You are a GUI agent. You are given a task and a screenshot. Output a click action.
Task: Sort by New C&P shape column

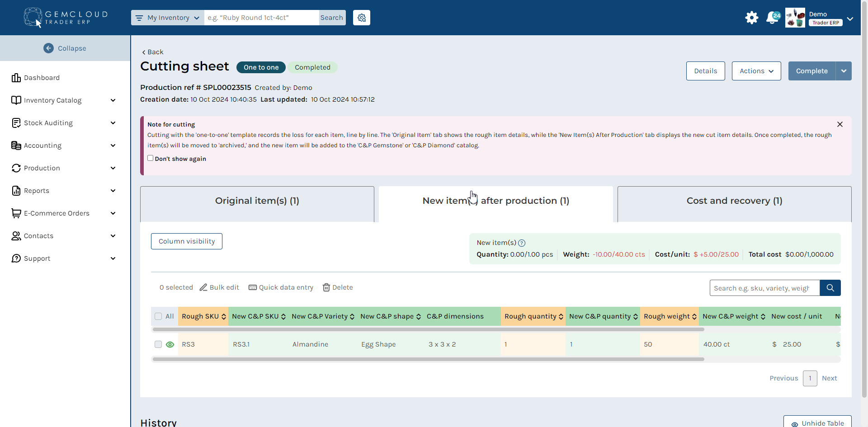[x=419, y=317]
